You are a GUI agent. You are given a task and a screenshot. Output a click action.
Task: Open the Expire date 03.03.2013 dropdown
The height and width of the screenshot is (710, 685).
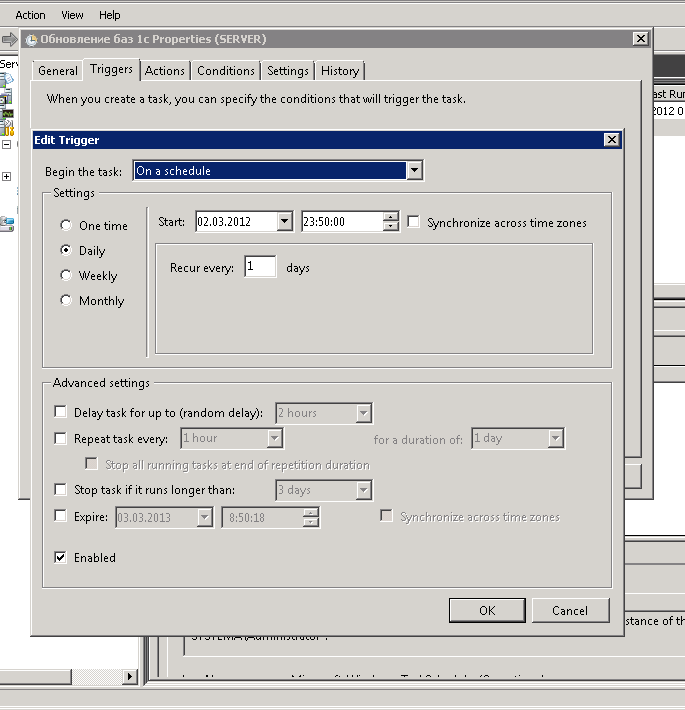[205, 517]
